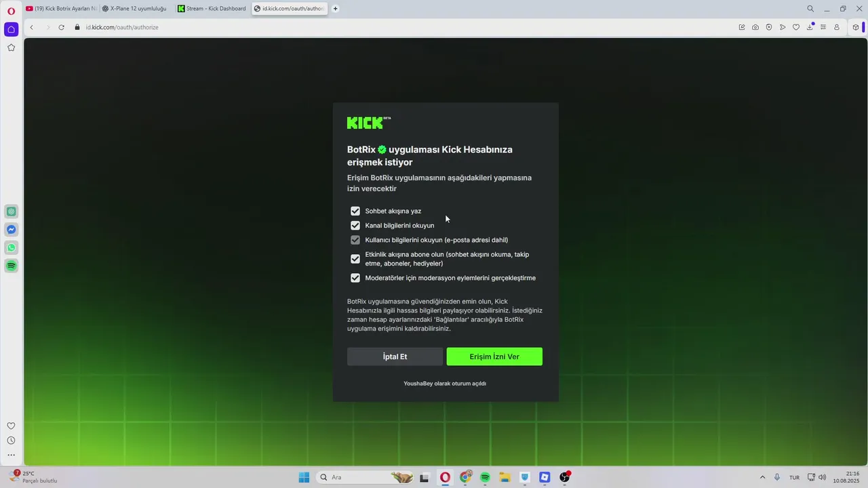Open the profile account icon
The height and width of the screenshot is (488, 868).
click(x=837, y=27)
